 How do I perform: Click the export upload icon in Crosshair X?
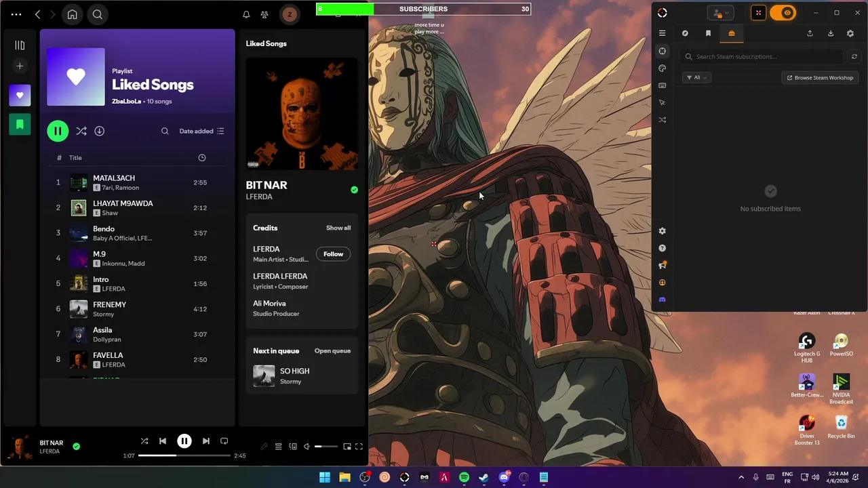tap(810, 33)
